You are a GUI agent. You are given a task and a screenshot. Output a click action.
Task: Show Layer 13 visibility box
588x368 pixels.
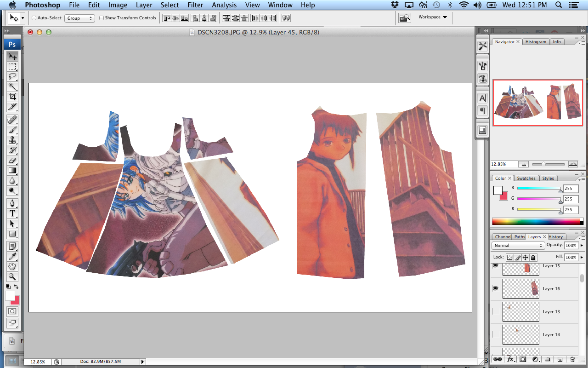[x=495, y=311]
